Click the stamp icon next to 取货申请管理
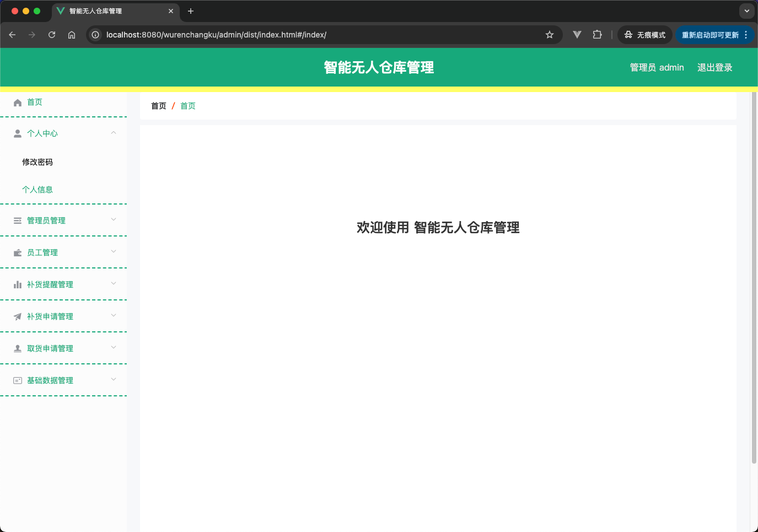The width and height of the screenshot is (758, 532). coord(18,348)
